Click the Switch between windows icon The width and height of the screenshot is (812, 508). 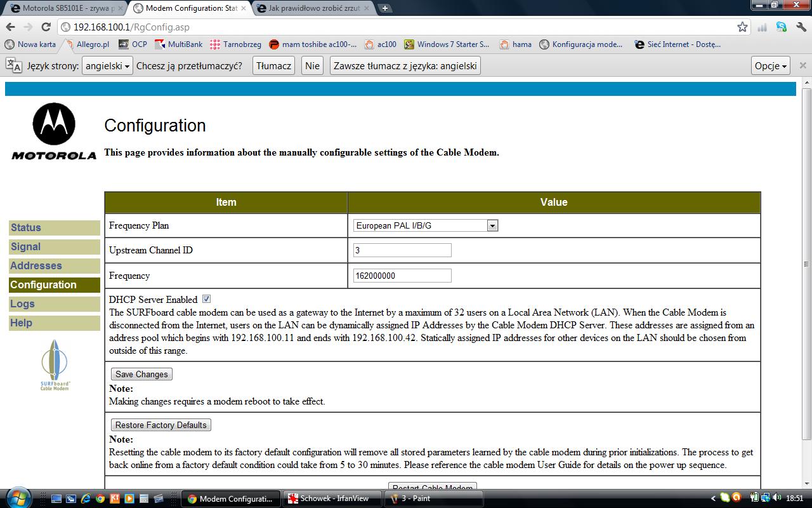71,498
